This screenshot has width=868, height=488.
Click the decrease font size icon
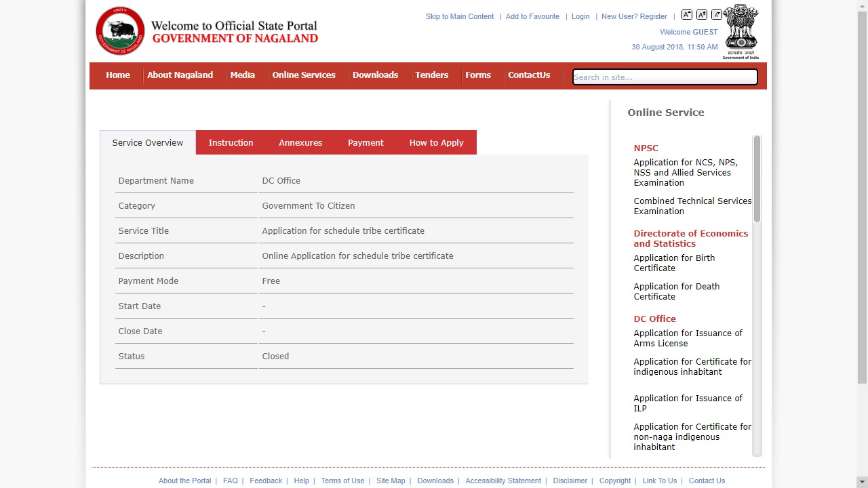click(717, 14)
